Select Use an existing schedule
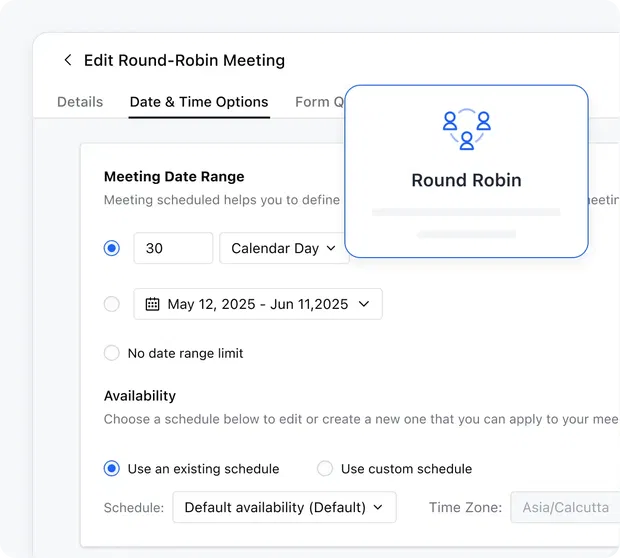The width and height of the screenshot is (620, 558). [x=112, y=469]
